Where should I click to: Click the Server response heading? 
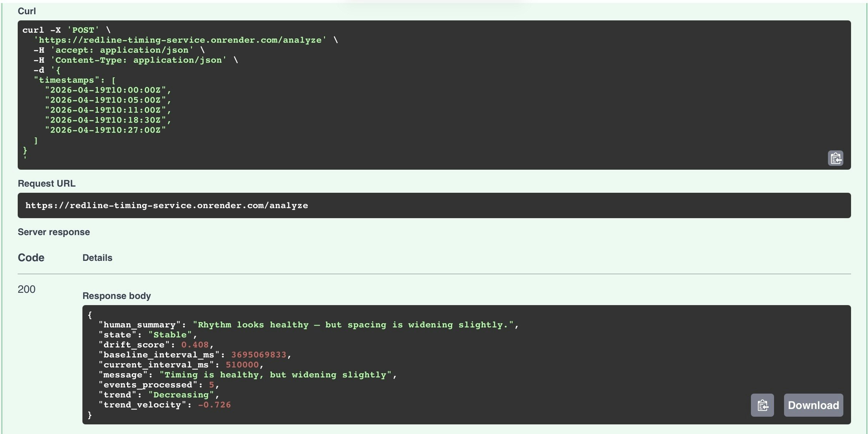54,232
